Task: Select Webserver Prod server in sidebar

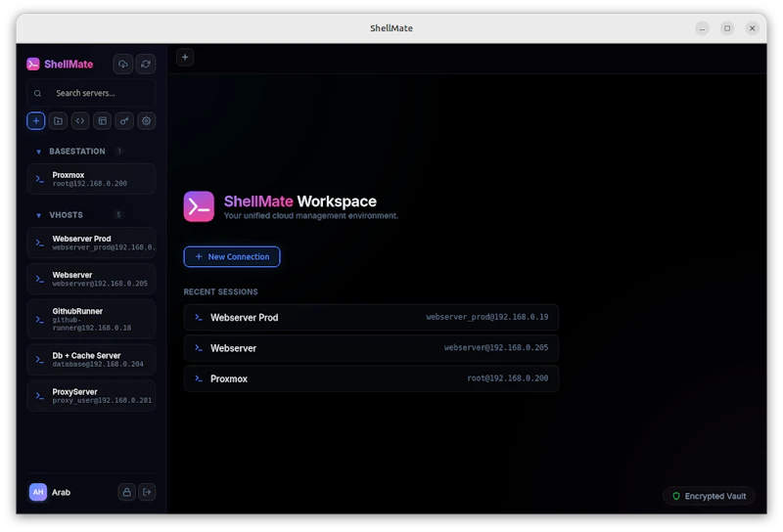Action: 91,243
